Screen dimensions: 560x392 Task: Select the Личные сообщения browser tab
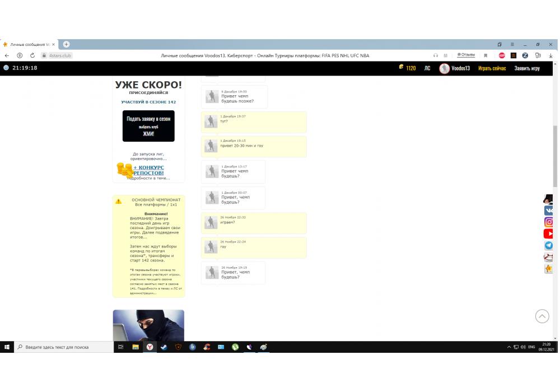pos(29,45)
